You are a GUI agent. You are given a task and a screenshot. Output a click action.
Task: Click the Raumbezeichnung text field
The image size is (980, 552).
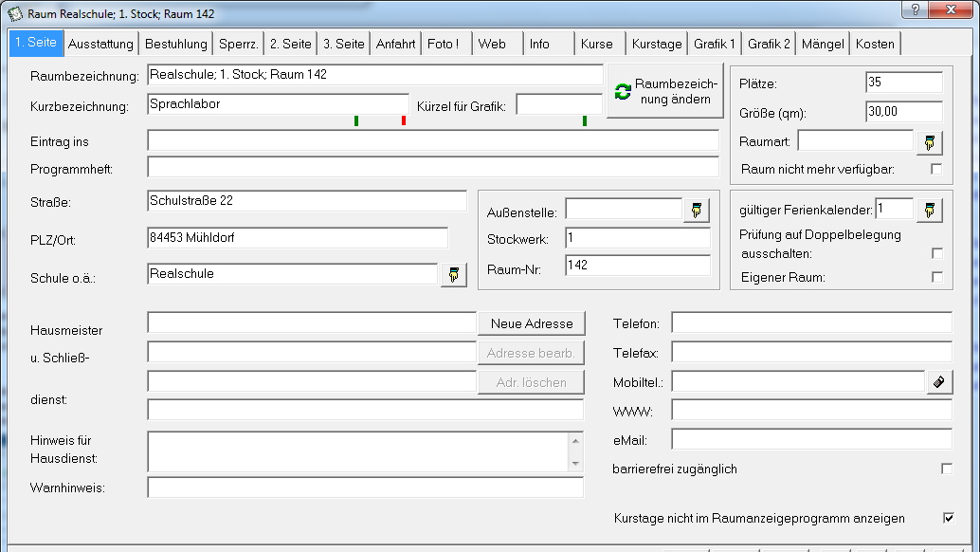point(375,75)
